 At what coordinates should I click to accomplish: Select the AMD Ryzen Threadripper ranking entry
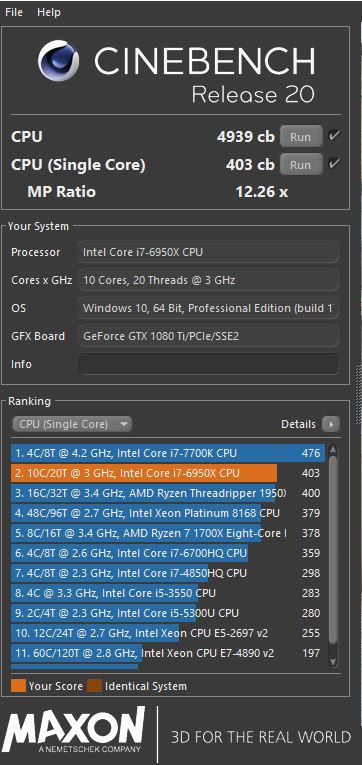pos(168,493)
